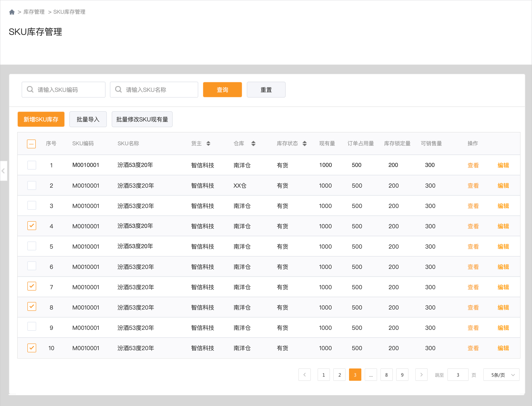Click 可销售量 column header
532x406 pixels.
[x=431, y=144]
